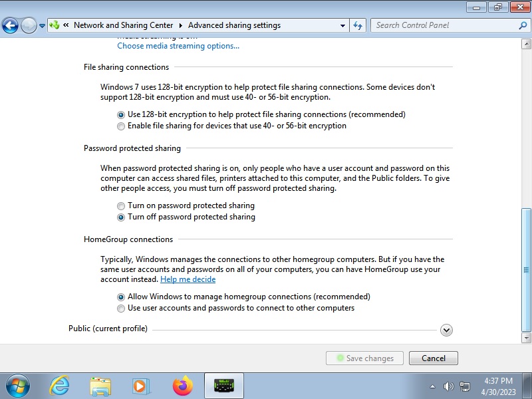The image size is (532, 399).
Task: Minimize the Control Panel window
Action: coord(476,7)
